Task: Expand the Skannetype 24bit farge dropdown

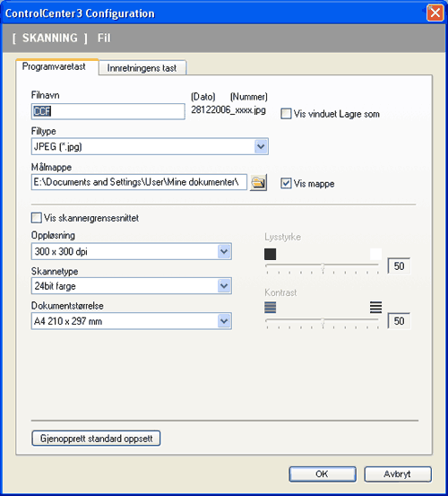Action: pyautogui.click(x=224, y=286)
